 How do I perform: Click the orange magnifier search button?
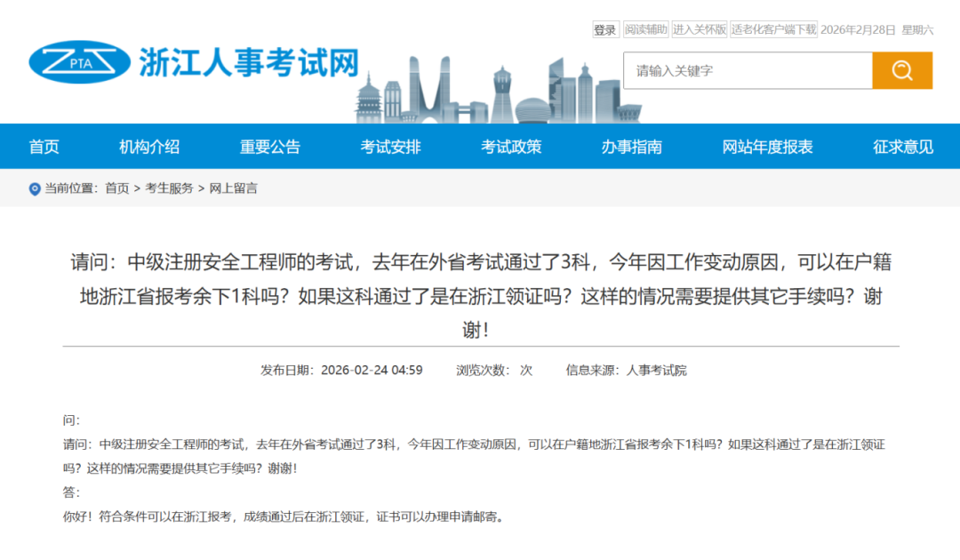(x=901, y=71)
